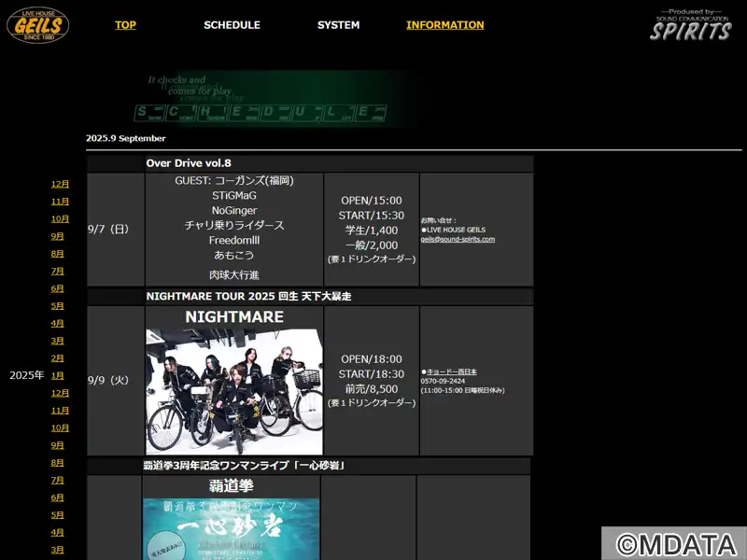Click the 肉球大行進 band name
This screenshot has width=747, height=560.
pyautogui.click(x=234, y=274)
